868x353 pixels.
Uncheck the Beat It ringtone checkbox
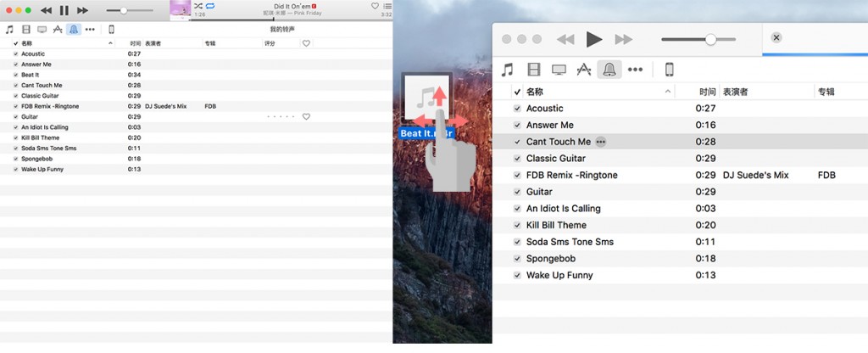15,75
